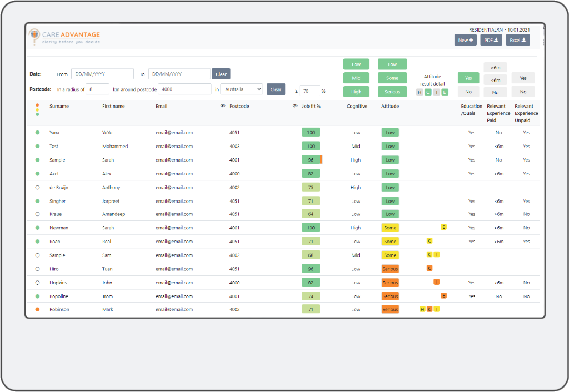The width and height of the screenshot is (569, 392).
Task: Click the New button with the plus icon
Action: point(465,40)
